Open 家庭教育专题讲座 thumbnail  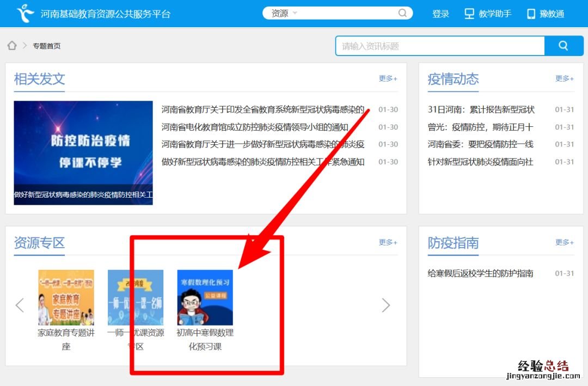click(x=66, y=297)
